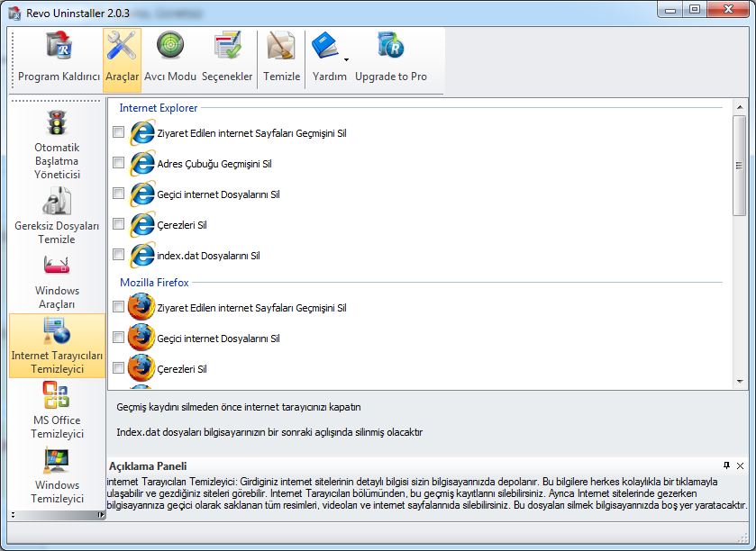The height and width of the screenshot is (551, 756).
Task: Click scroll-up arrow of browser list
Action: (740, 107)
